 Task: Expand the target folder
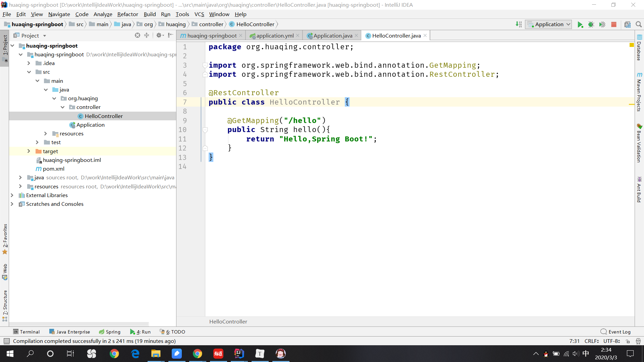pos(29,151)
